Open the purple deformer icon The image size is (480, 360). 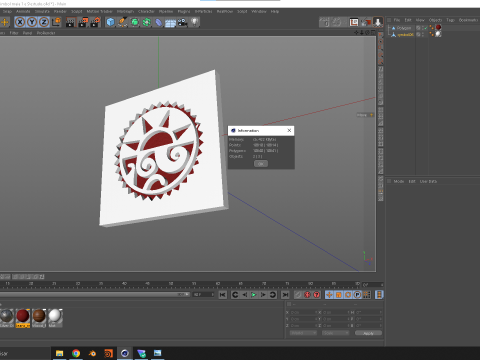click(159, 22)
